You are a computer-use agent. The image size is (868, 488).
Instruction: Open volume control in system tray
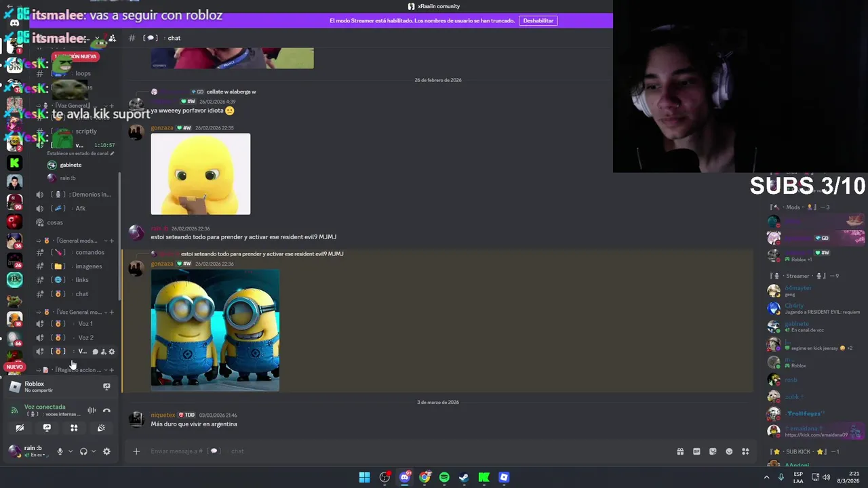pos(826,477)
